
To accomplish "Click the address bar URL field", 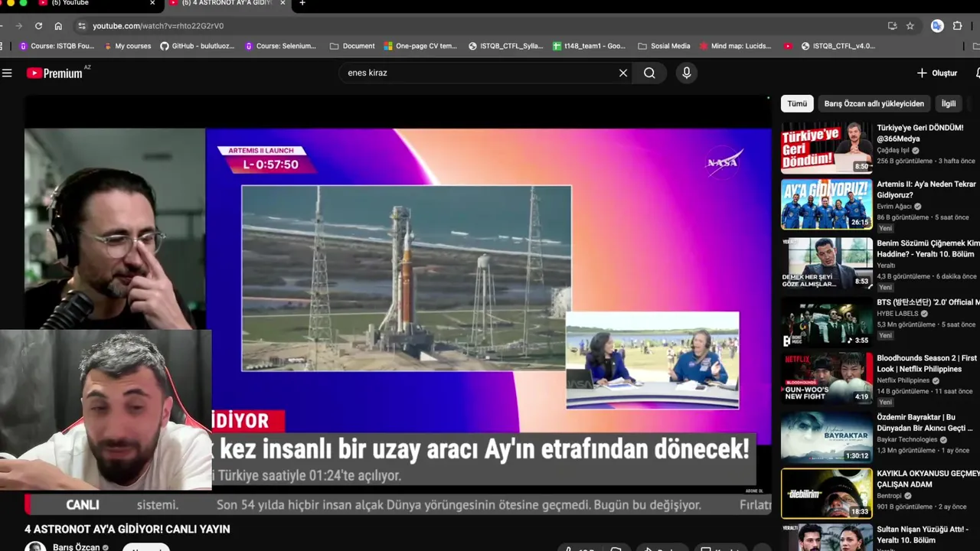I will pyautogui.click(x=482, y=26).
